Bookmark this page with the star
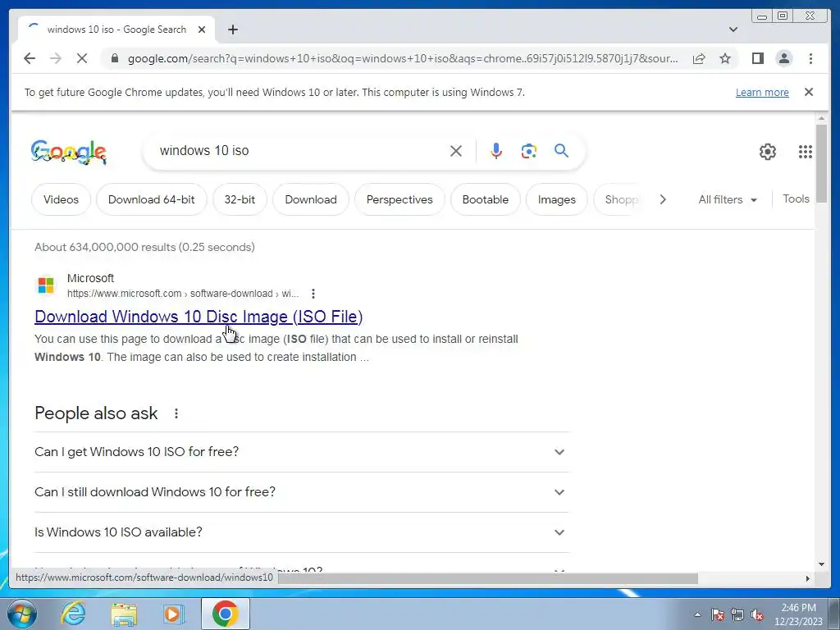Screen dimensions: 840x630 click(x=725, y=58)
